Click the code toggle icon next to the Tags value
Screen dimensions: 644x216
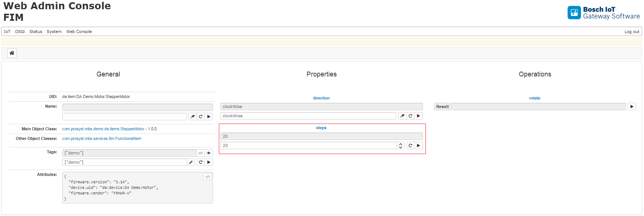click(201, 153)
